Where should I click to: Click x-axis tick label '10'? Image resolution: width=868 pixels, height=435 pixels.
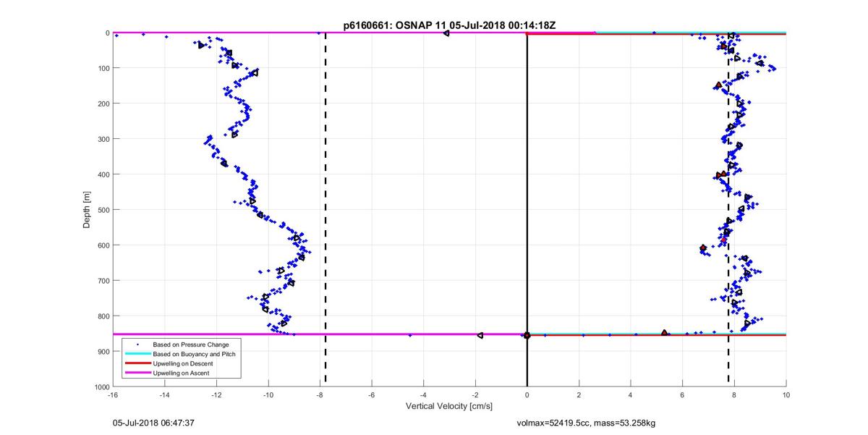tap(786, 395)
